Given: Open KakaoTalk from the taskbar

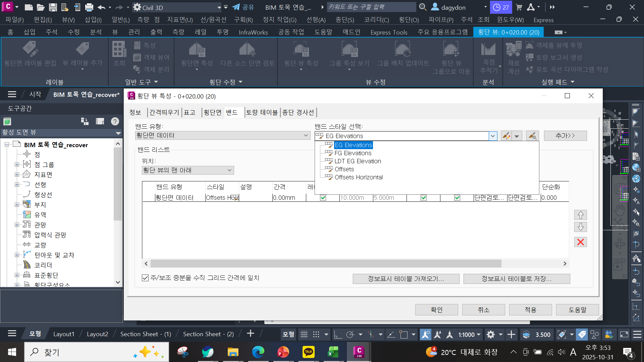Looking at the screenshot, I should (x=308, y=352).
